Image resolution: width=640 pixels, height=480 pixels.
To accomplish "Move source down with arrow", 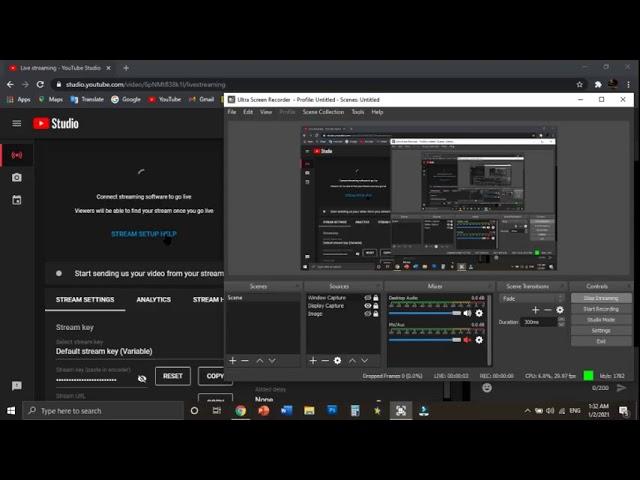I will coord(364,361).
